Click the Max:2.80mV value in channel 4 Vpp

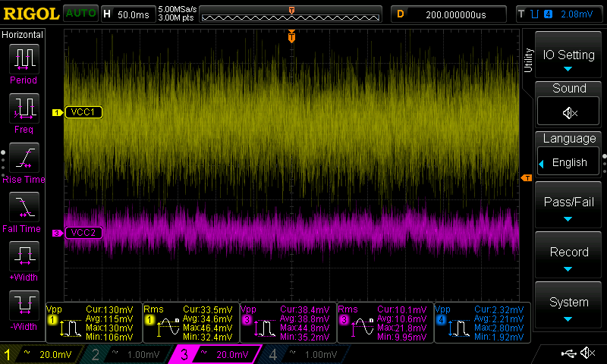pyautogui.click(x=498, y=328)
